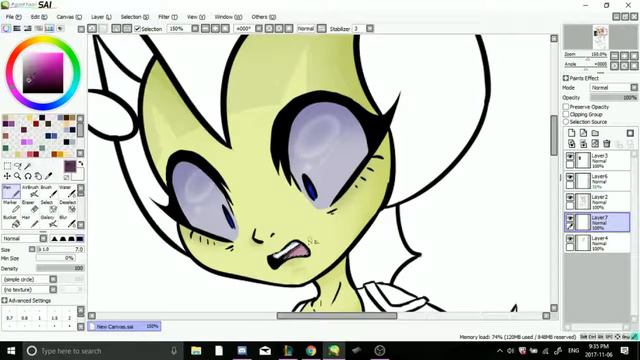Hide Layer3 with its eye icon

coord(570,156)
